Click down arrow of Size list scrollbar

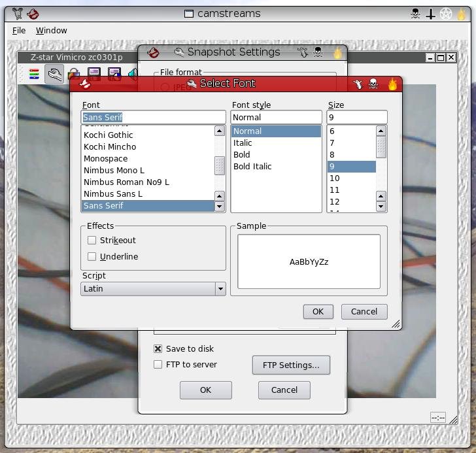coord(381,207)
